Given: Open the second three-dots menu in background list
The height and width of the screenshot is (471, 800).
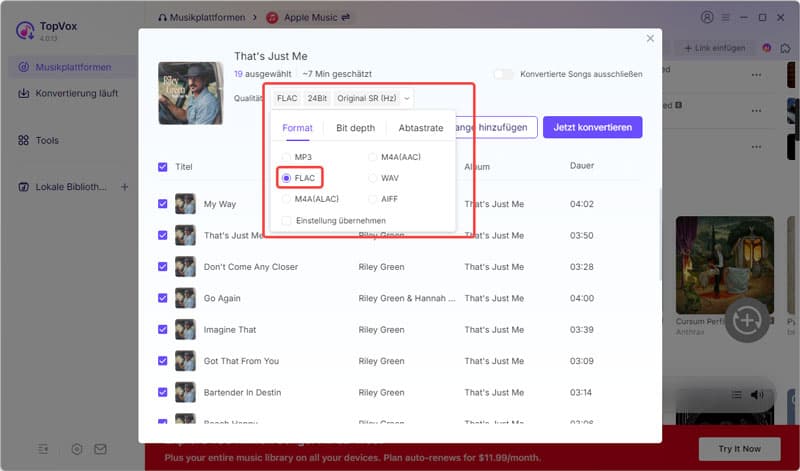Looking at the screenshot, I should [756, 111].
